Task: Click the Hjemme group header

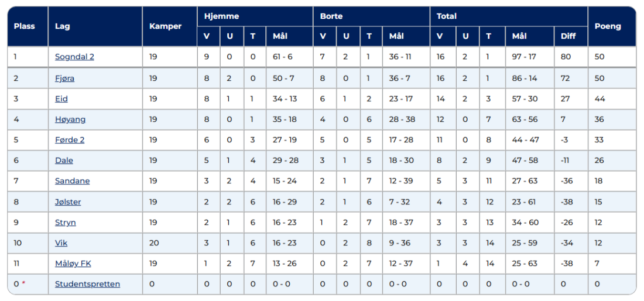Action: click(221, 16)
